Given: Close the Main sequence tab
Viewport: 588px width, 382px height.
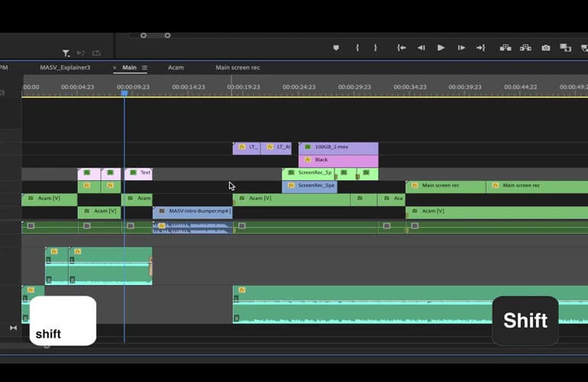Looking at the screenshot, I should tap(115, 67).
